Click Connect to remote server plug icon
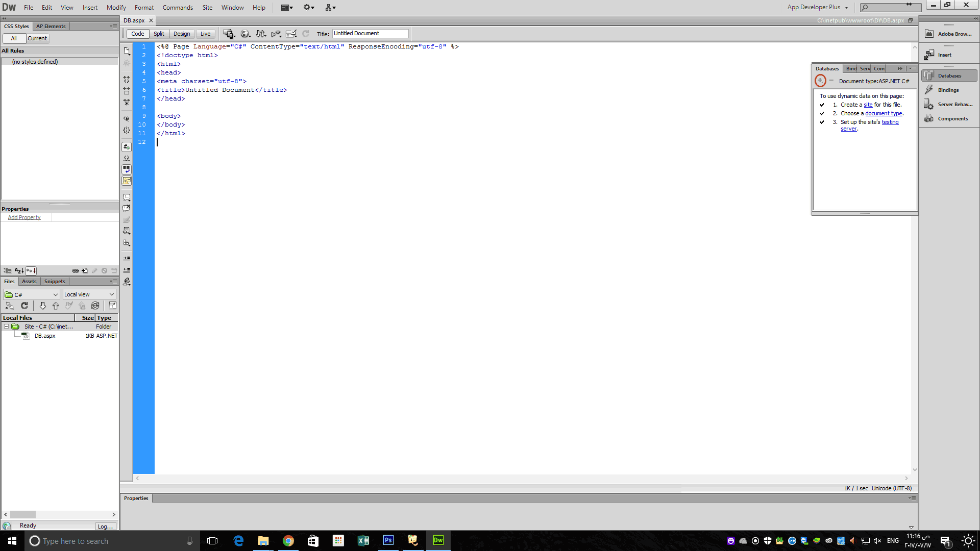Screen dimensions: 980x551 tap(10, 306)
